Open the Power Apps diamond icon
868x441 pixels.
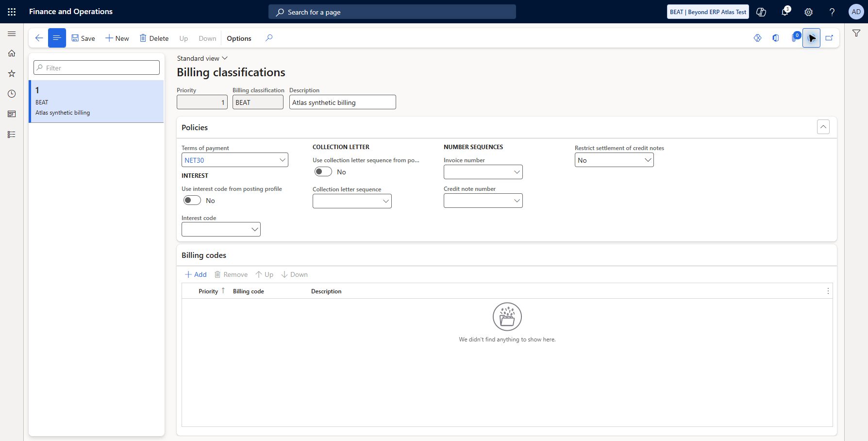click(x=757, y=38)
